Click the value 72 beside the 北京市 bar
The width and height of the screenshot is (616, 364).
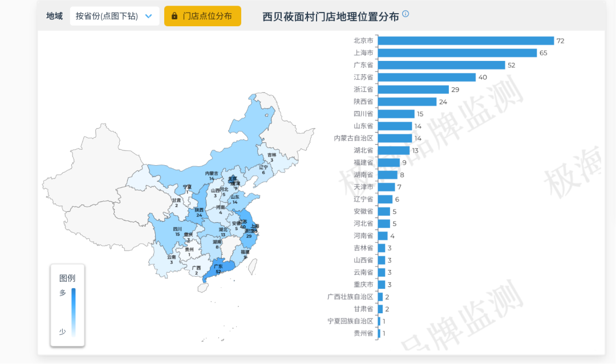coord(560,41)
